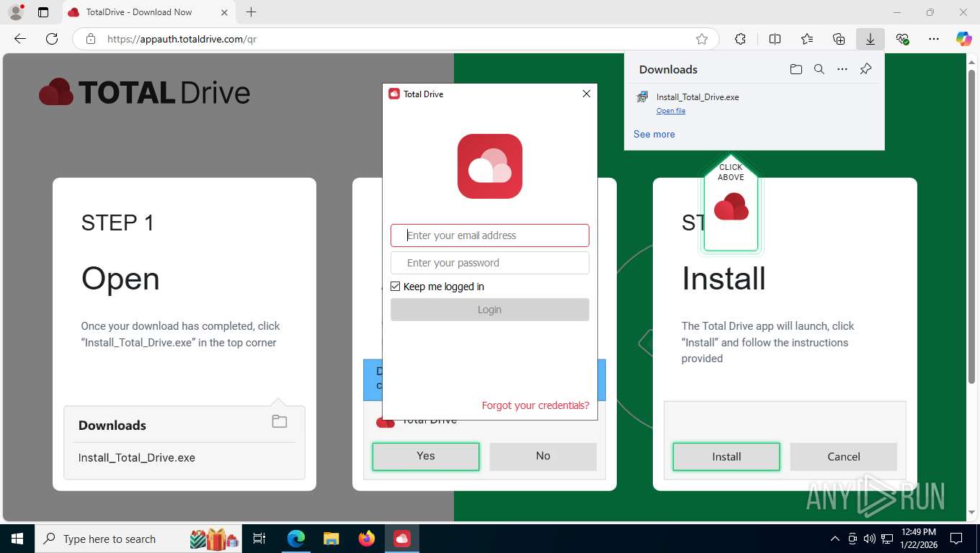Launch Firefox from the taskbar

click(367, 539)
